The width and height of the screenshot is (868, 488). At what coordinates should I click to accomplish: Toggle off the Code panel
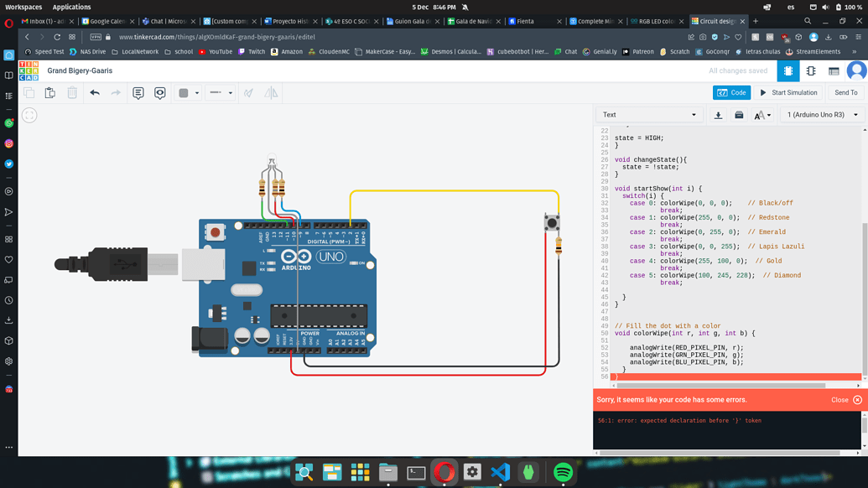coord(730,92)
